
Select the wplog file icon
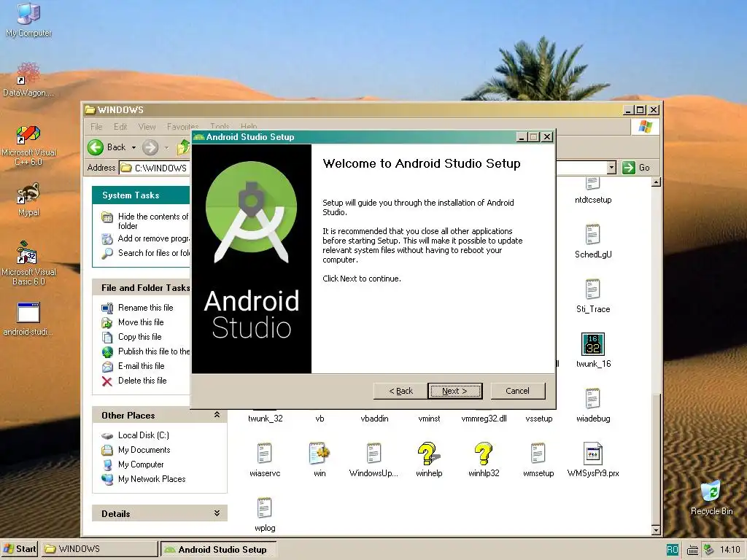pyautogui.click(x=264, y=515)
